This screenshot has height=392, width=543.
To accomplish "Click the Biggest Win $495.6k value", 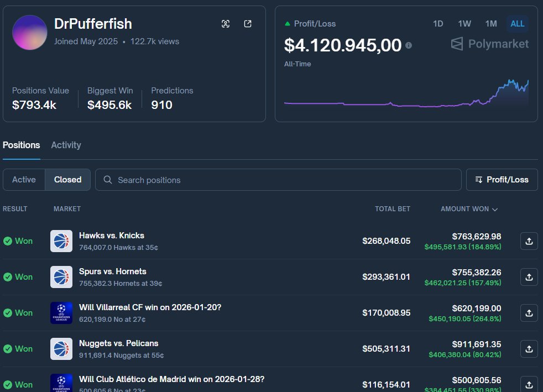I will pos(109,105).
